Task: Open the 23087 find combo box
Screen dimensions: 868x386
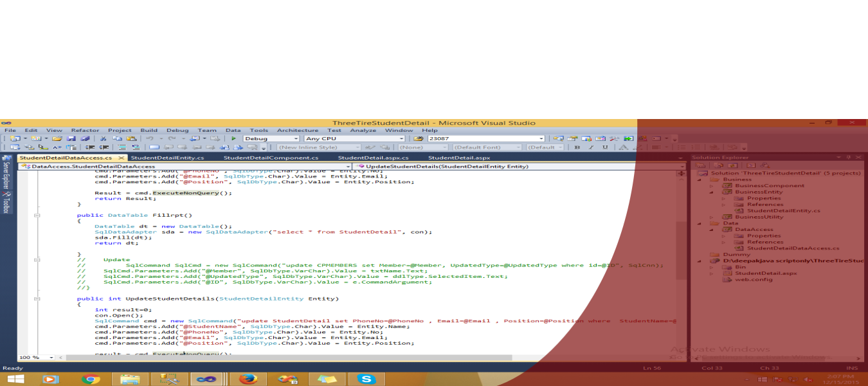Action: coord(542,138)
